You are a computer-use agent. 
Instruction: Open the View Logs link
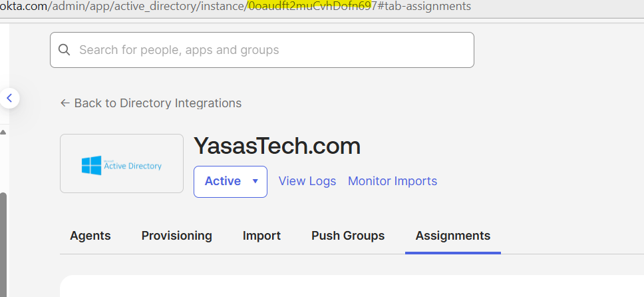307,181
